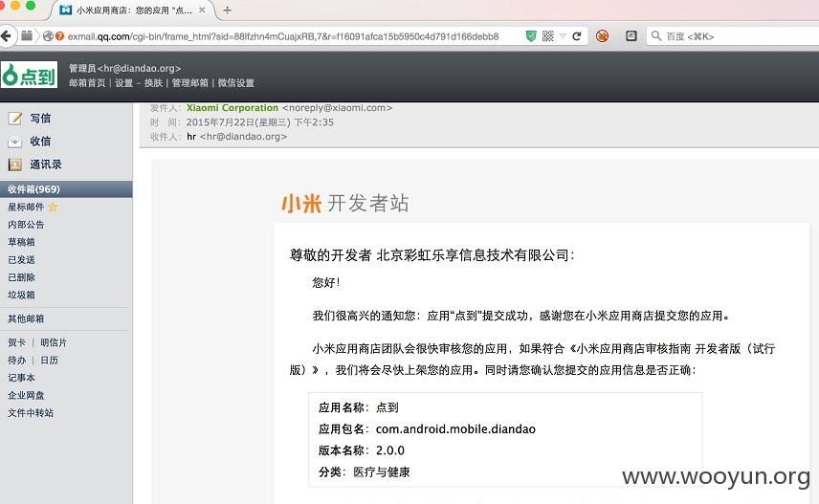Open a new tab with plus button
The image size is (819, 504).
point(227,10)
